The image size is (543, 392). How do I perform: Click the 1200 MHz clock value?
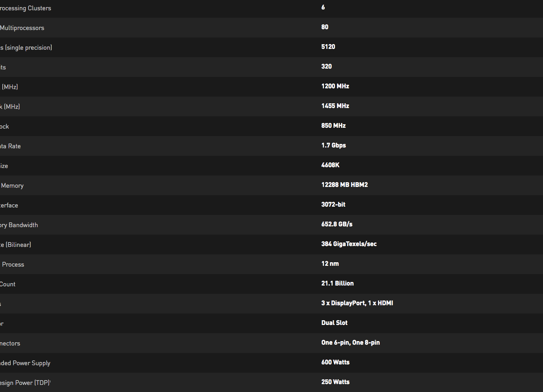coord(335,86)
